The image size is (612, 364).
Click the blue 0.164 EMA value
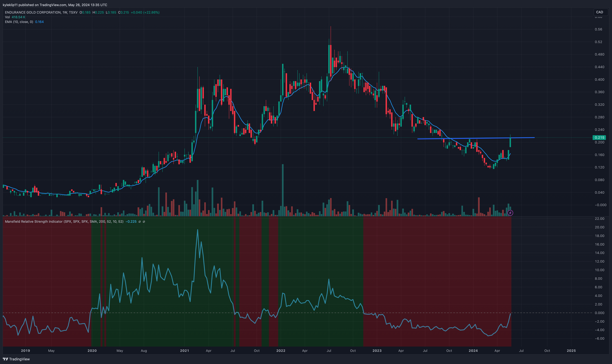tap(39, 22)
